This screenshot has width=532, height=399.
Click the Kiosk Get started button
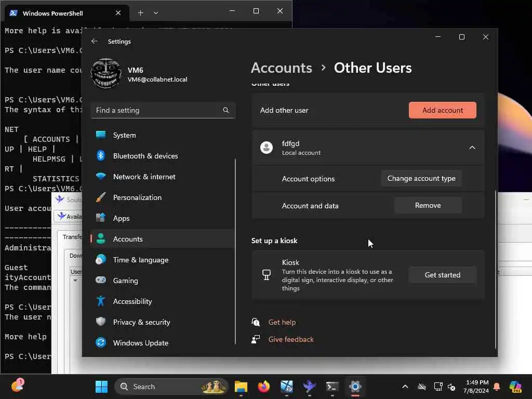click(x=443, y=275)
